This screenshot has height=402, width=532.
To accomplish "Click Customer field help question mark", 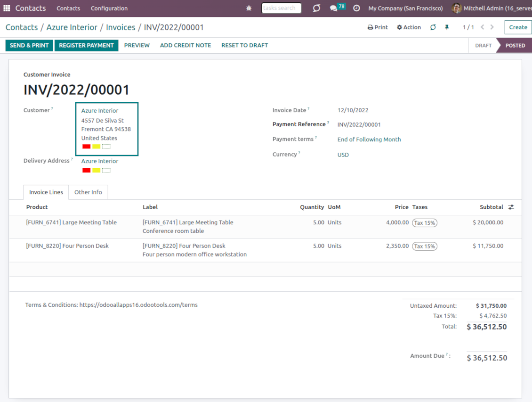I will tap(52, 109).
